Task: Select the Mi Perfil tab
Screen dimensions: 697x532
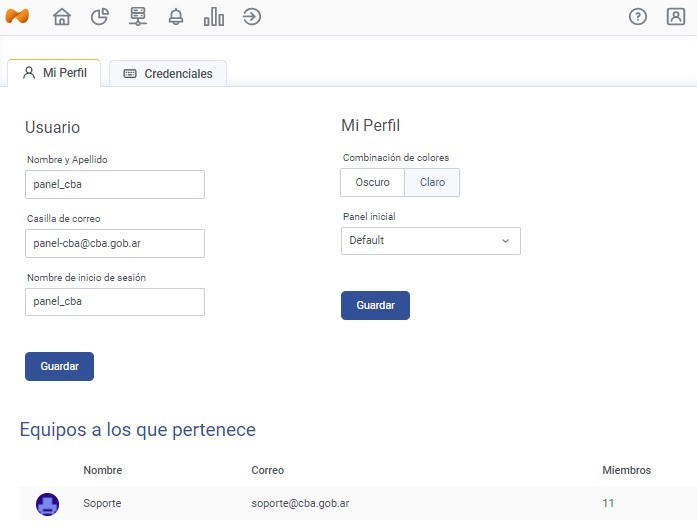Action: (x=54, y=73)
